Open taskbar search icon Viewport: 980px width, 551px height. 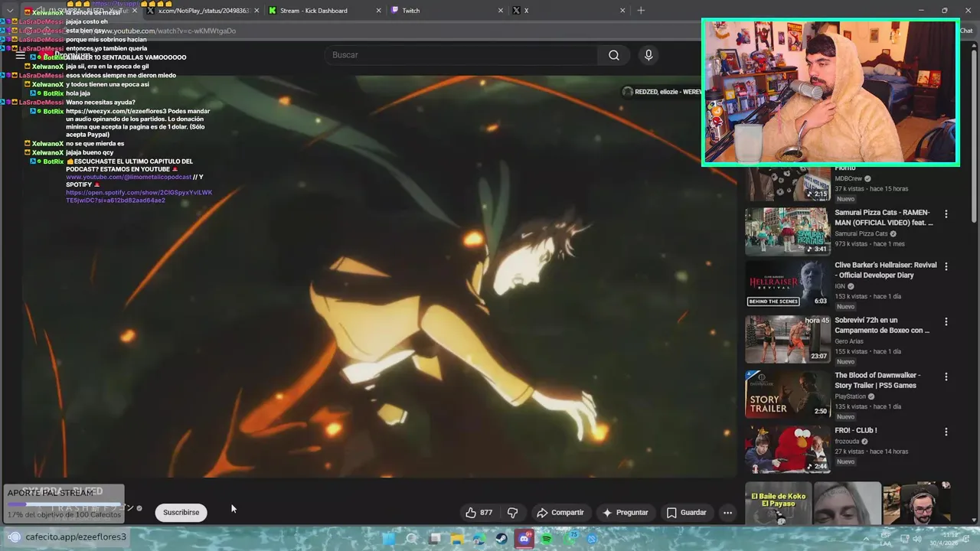click(x=412, y=539)
